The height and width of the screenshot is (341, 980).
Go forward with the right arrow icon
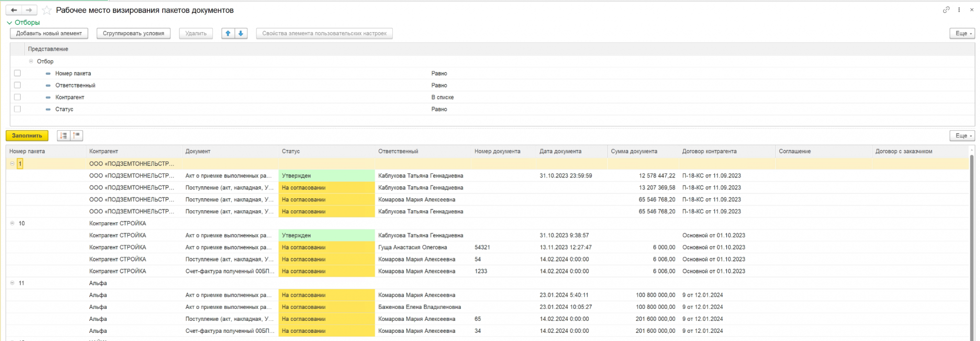point(29,10)
